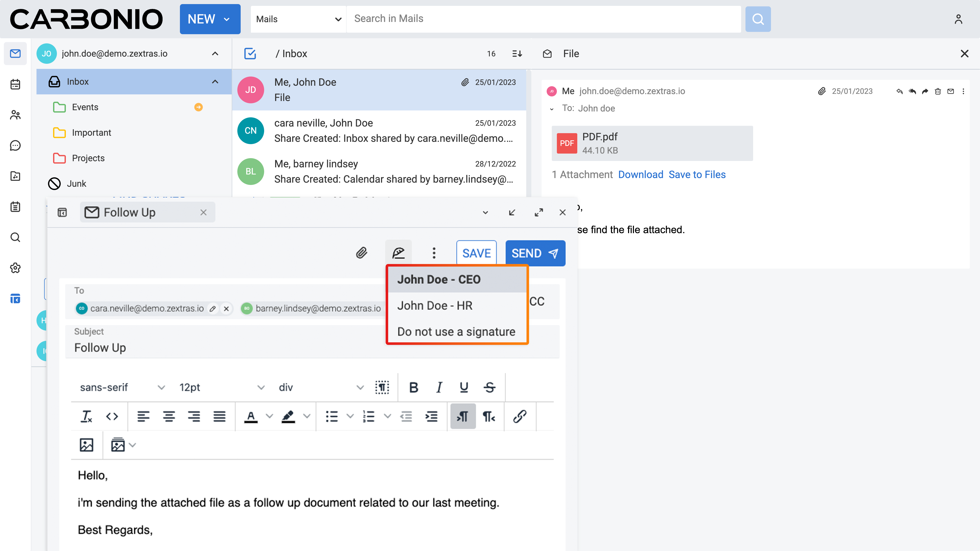Screen dimensions: 980x551
Task: Toggle italic text formatting
Action: pyautogui.click(x=439, y=387)
